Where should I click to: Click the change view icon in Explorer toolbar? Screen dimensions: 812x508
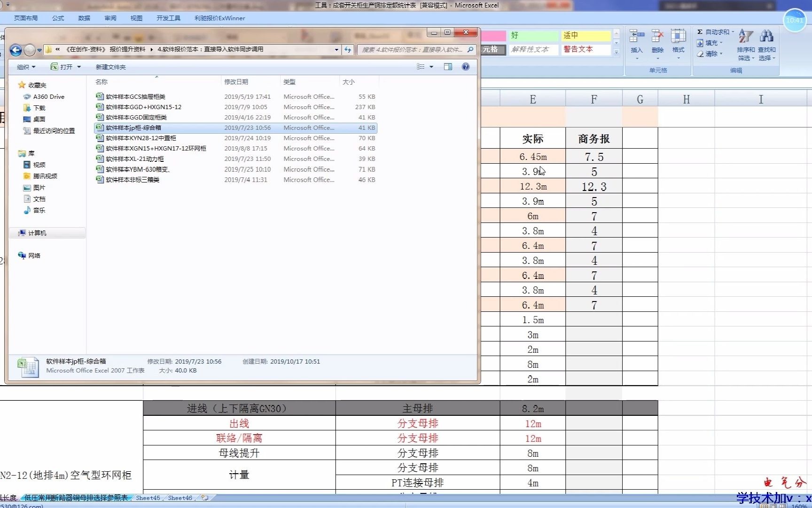[421, 67]
